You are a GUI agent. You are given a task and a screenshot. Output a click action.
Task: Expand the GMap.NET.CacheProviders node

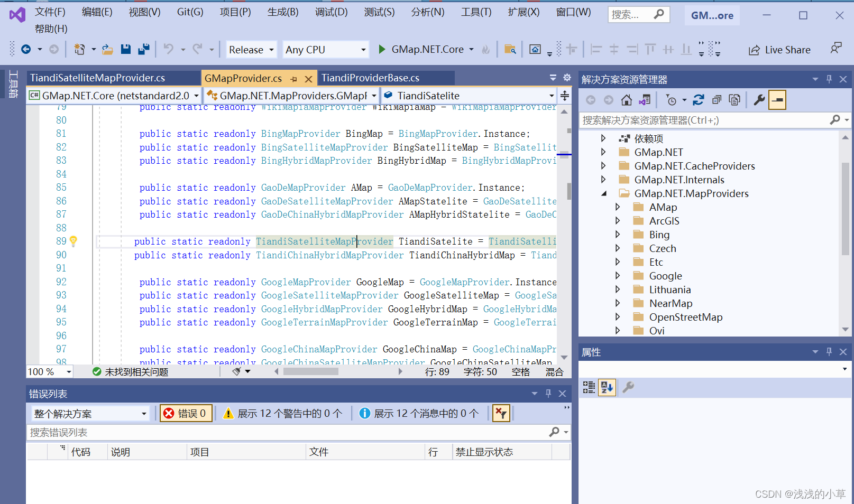coord(603,166)
